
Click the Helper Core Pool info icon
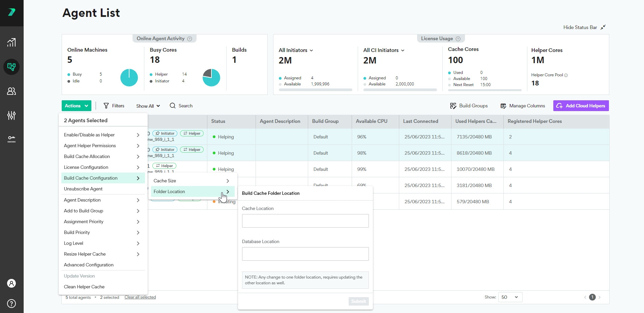point(566,75)
